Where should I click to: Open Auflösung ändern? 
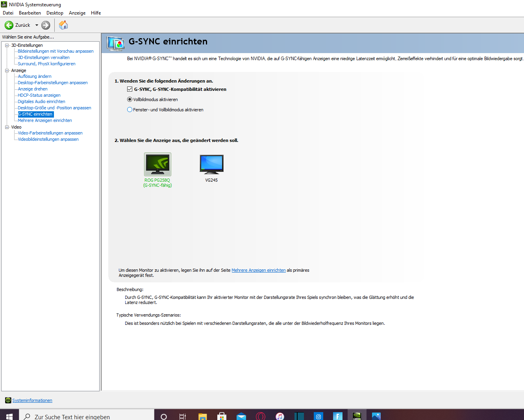pos(35,76)
